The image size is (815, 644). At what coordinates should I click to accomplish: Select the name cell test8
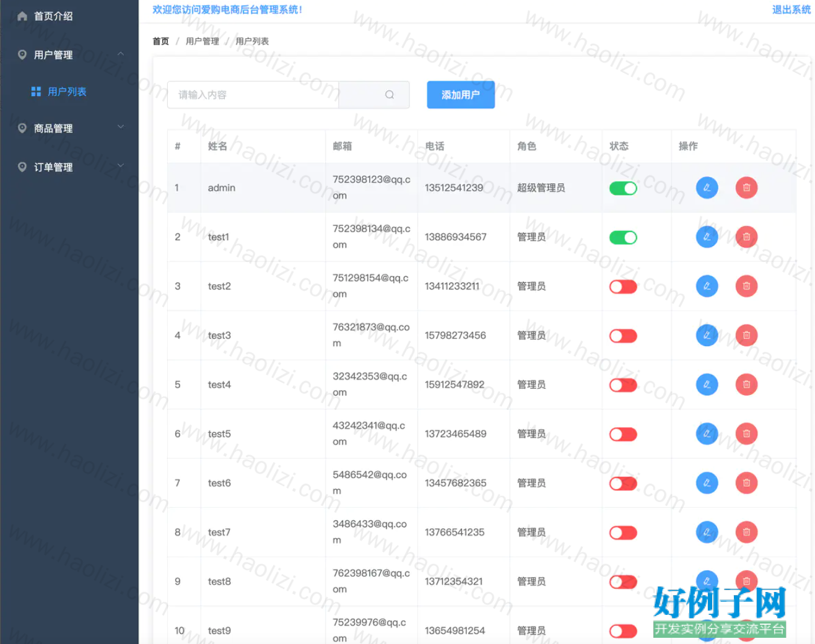click(219, 581)
